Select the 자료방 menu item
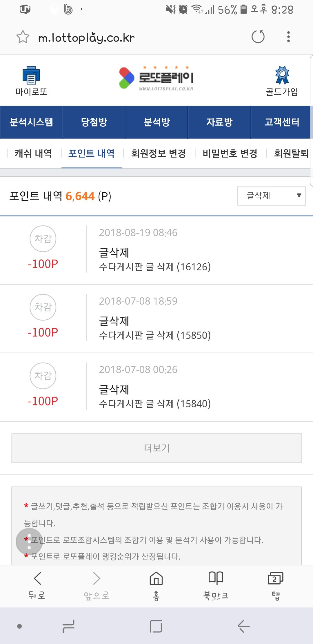313x644 pixels. click(219, 122)
